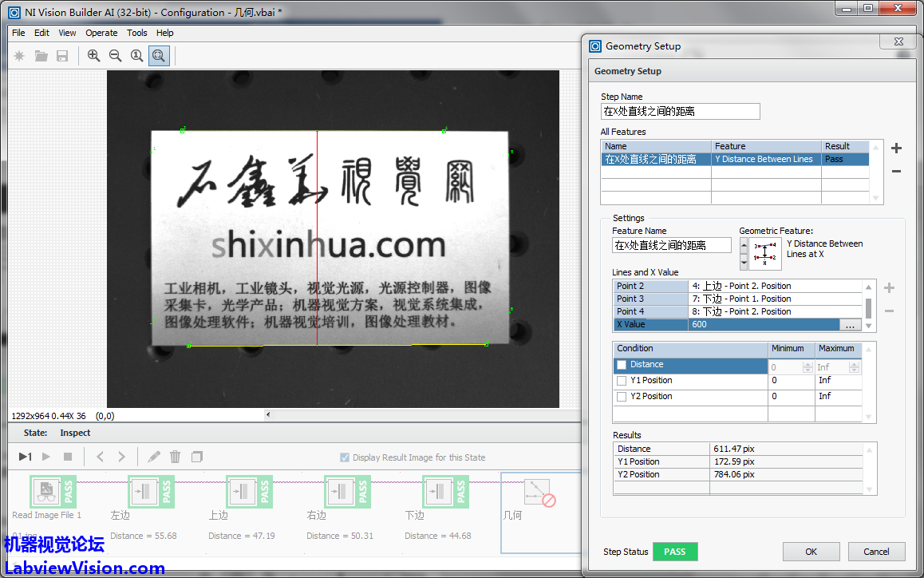Click the Zoom In magnifier icon
This screenshot has height=578, width=924.
coord(94,56)
